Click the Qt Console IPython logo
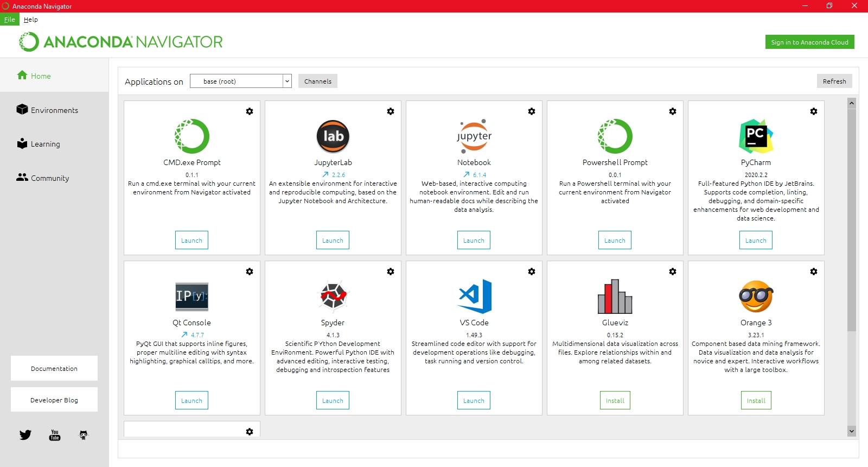 coord(192,296)
